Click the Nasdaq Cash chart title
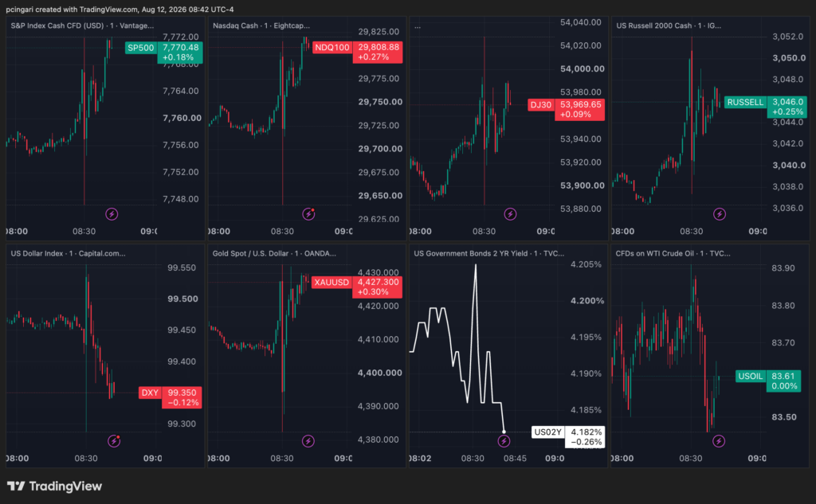The height and width of the screenshot is (504, 816). [x=261, y=25]
